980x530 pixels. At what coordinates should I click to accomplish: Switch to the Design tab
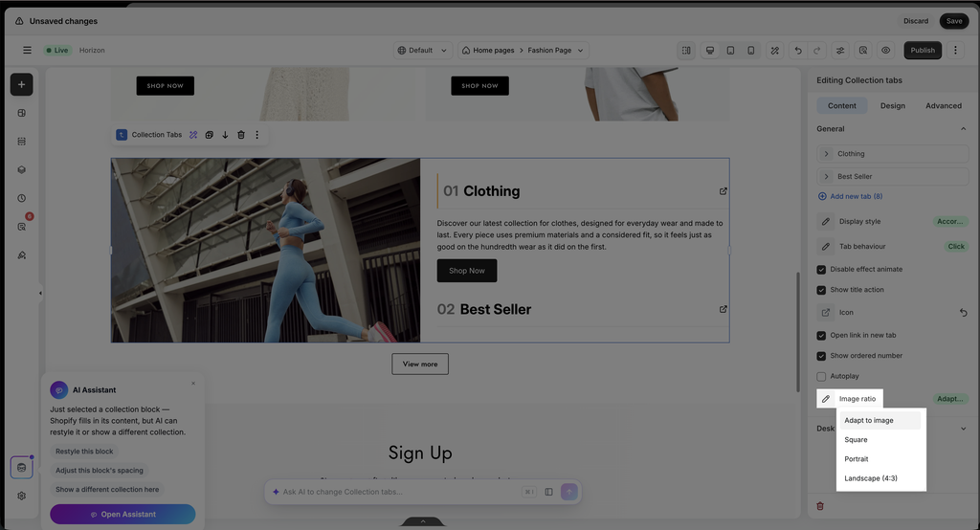point(893,105)
